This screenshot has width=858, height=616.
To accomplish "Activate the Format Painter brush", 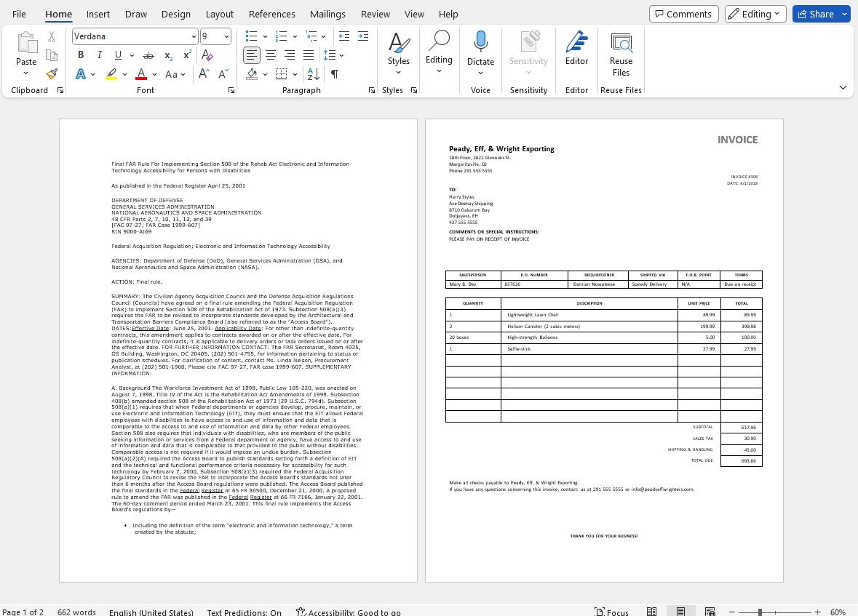I will (x=52, y=74).
